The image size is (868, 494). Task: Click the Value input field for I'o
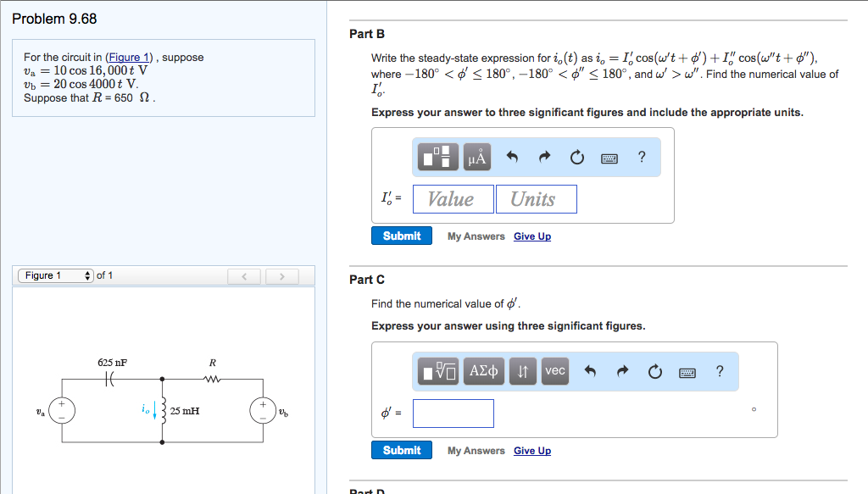(x=452, y=198)
